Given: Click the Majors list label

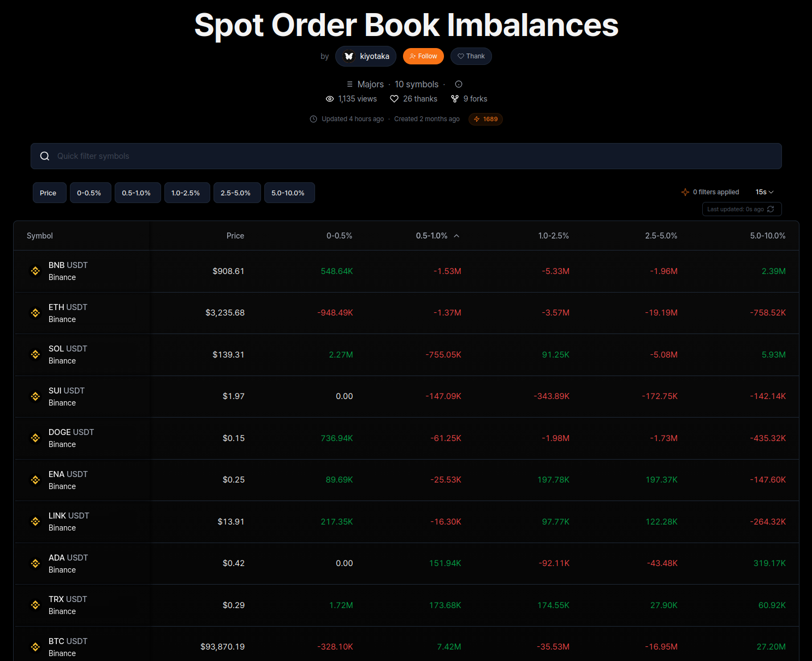Looking at the screenshot, I should (x=371, y=84).
